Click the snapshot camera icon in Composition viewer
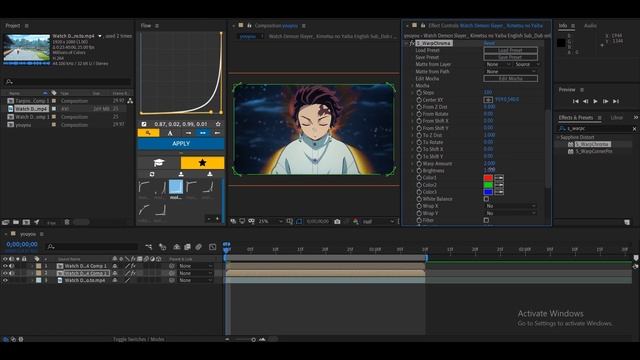Image resolution: width=640 pixels, height=360 pixels. tap(337, 221)
